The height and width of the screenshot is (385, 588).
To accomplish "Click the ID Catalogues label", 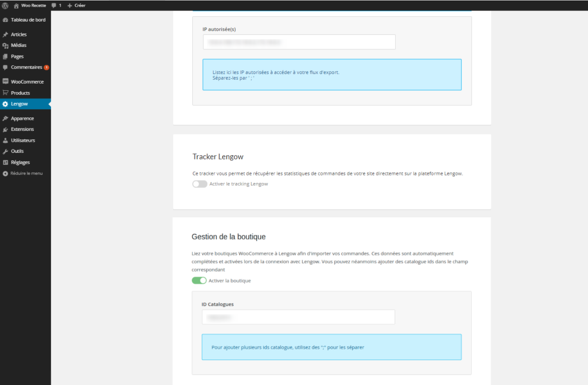I will point(218,304).
